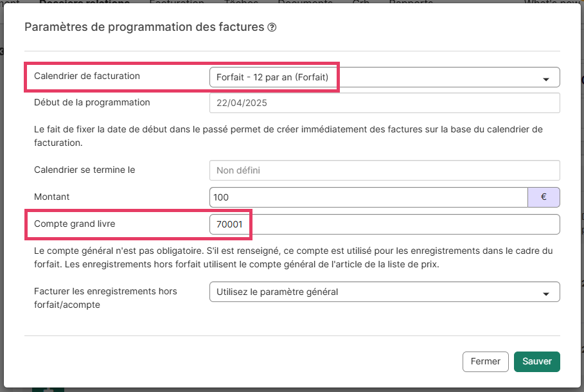Open the Documents tab

pos(305,2)
